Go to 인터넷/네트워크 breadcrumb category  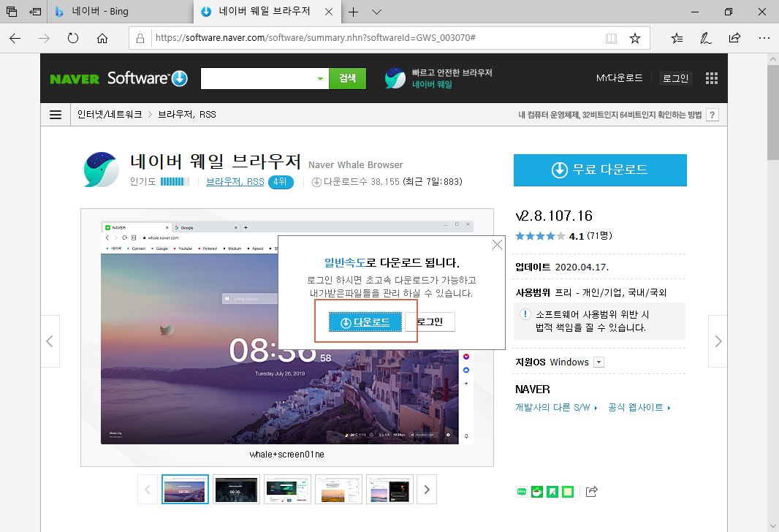pos(110,115)
